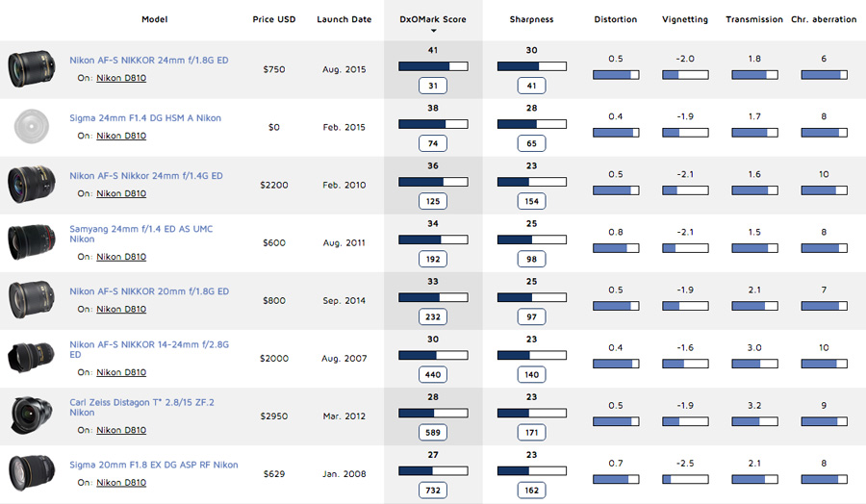Sort by Chr. aberration column header
The width and height of the screenshot is (866, 504).
coord(824,19)
